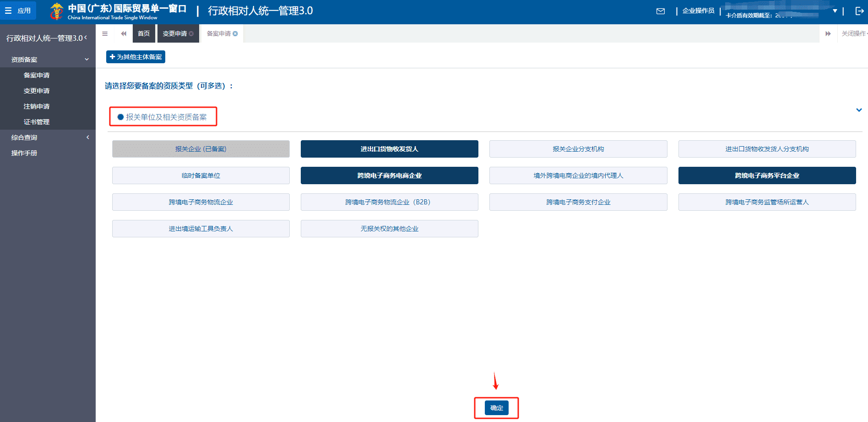Collapse the 资质备案 sidebar menu
Viewport: 868px width, 422px height.
(87, 60)
